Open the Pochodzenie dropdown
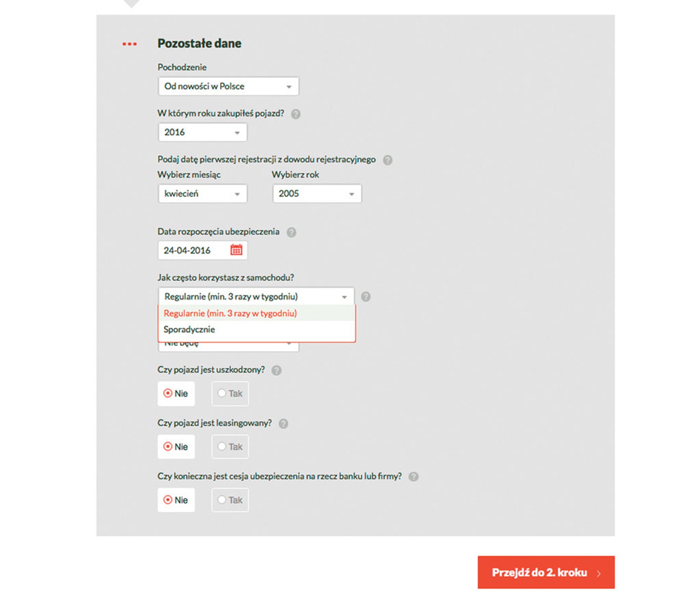The height and width of the screenshot is (609, 700). click(x=228, y=86)
